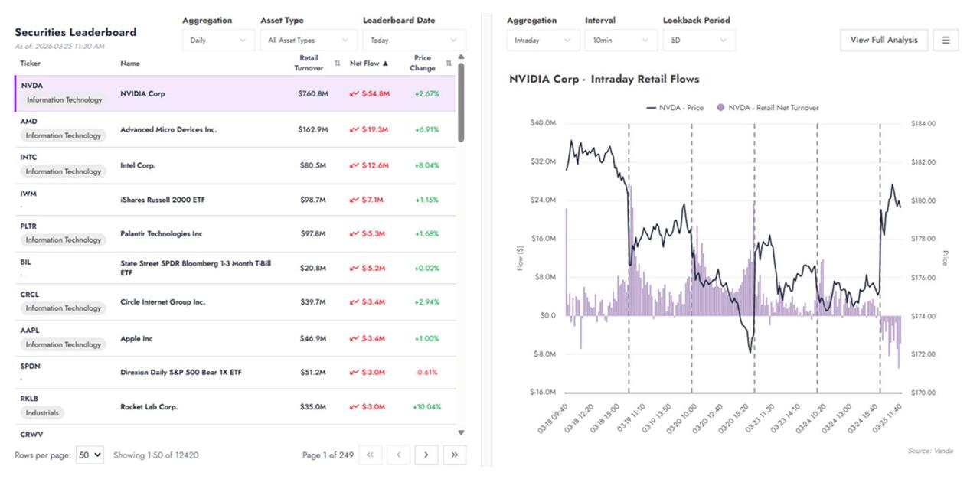Open the Leaderboard Date Today dropdown

(x=414, y=41)
